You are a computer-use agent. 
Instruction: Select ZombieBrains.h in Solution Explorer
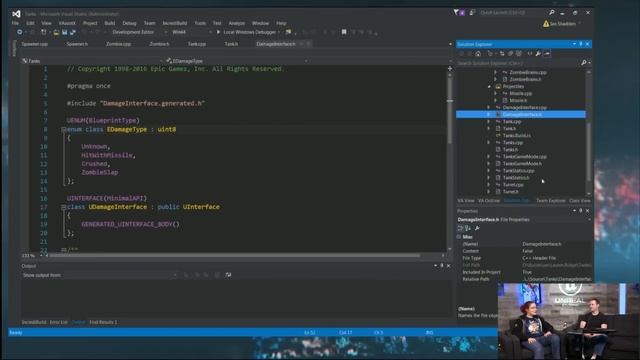coord(525,80)
